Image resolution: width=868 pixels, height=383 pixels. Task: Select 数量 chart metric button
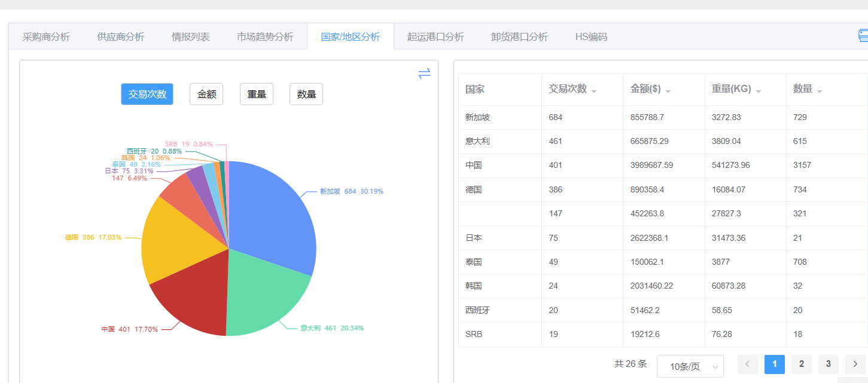306,94
